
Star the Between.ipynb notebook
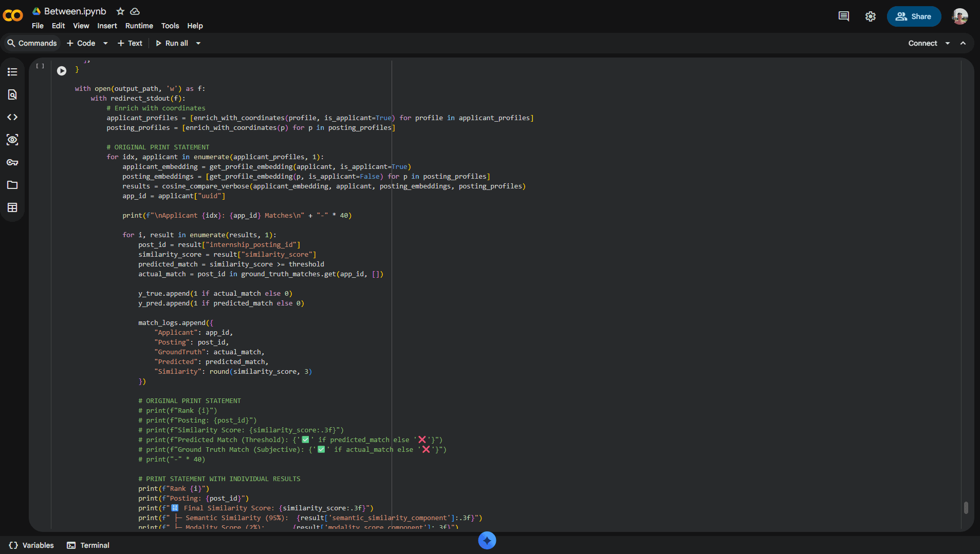(120, 11)
